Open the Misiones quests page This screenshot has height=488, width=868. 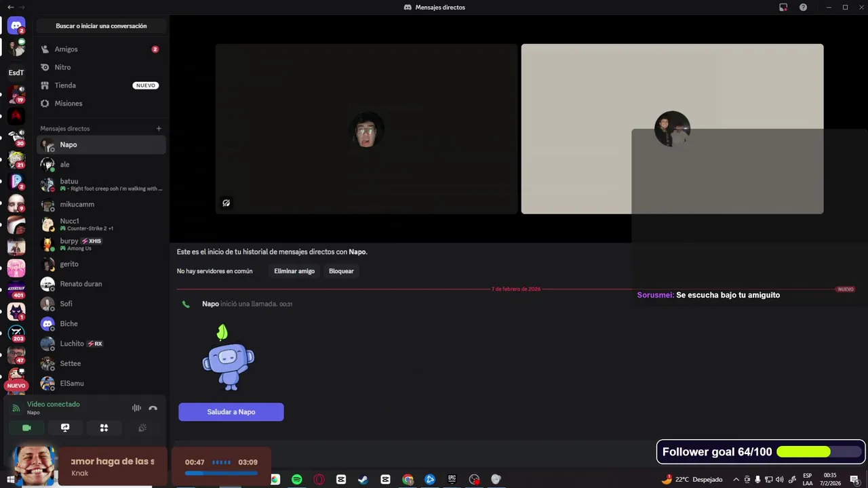tap(101, 104)
